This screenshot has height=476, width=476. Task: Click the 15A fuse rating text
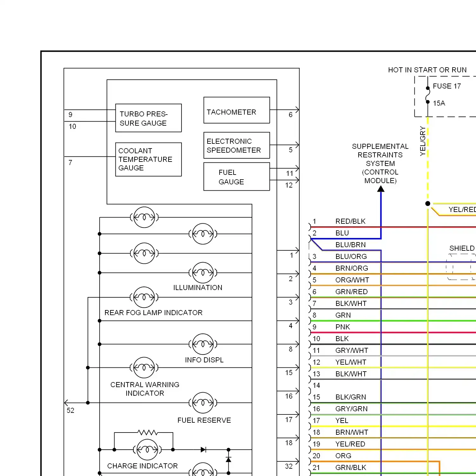coord(439,103)
